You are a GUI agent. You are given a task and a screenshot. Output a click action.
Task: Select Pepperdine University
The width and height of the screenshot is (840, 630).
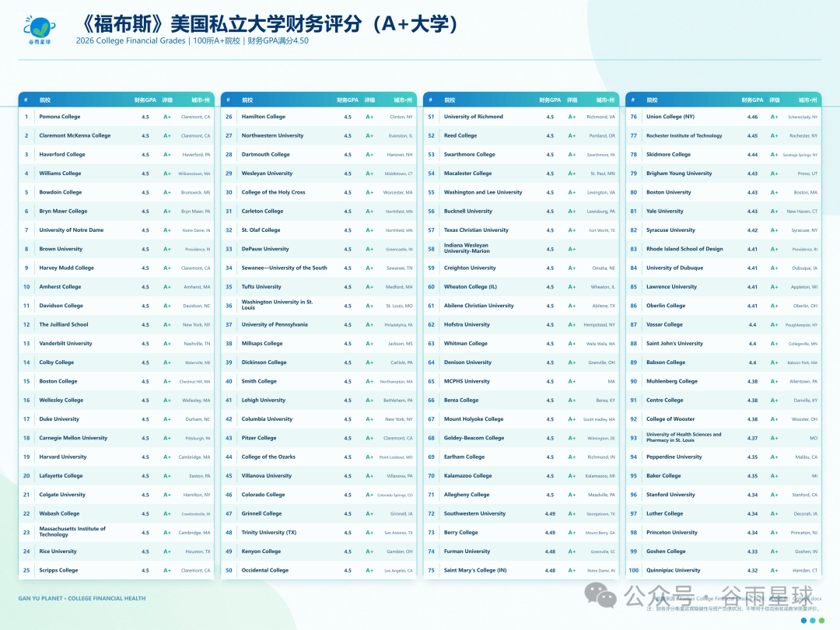click(674, 457)
